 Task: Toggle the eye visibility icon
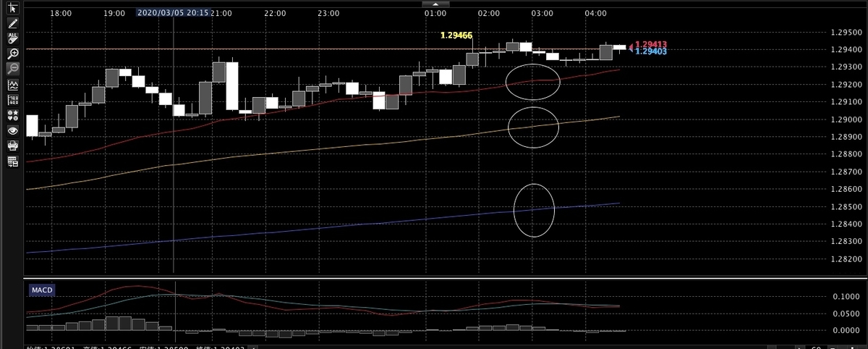click(13, 130)
